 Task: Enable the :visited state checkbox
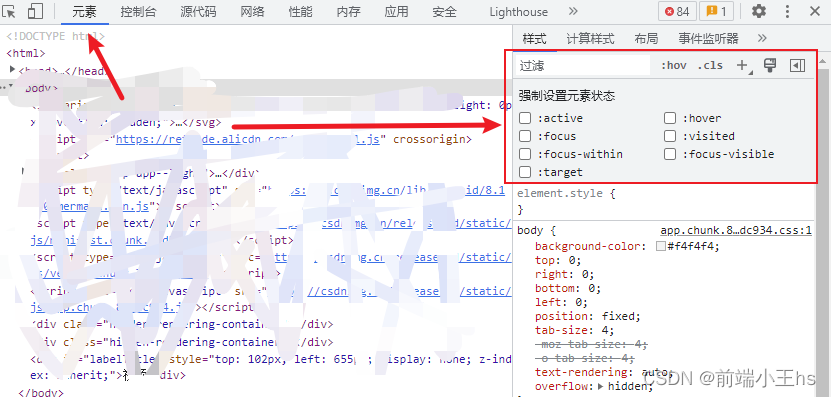(670, 136)
